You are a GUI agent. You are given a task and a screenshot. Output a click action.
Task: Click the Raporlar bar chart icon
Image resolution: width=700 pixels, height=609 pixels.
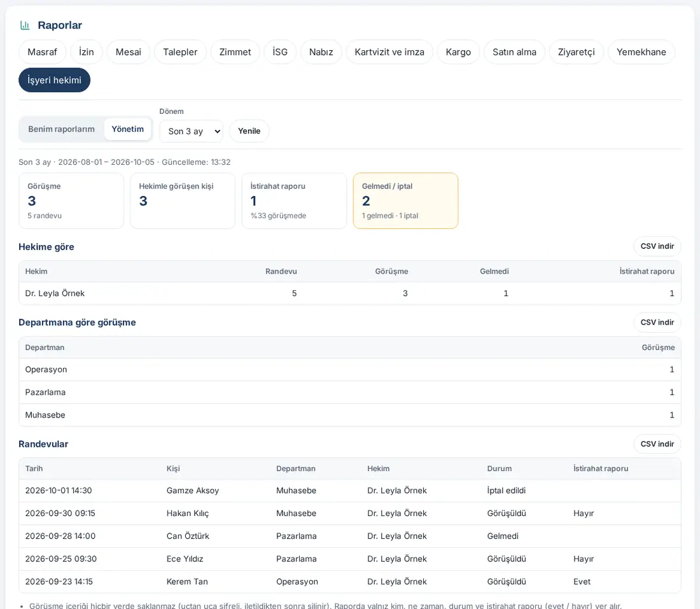click(x=25, y=25)
